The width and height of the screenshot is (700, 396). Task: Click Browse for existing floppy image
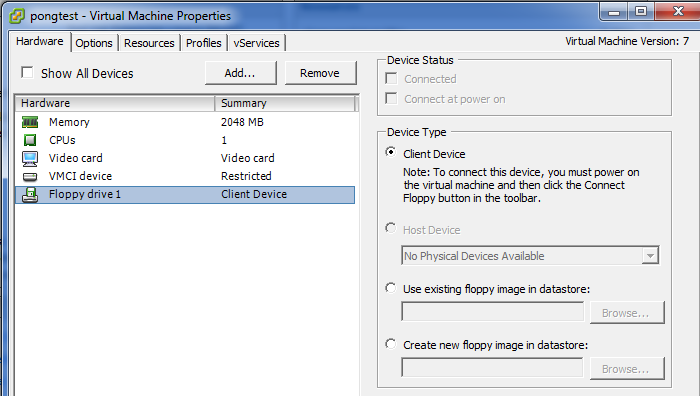coord(627,313)
